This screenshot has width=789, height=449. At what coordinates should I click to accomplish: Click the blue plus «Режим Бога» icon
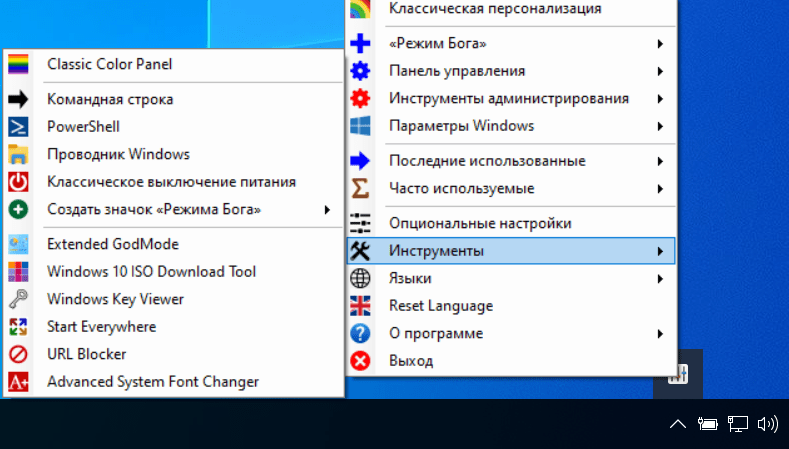point(360,43)
